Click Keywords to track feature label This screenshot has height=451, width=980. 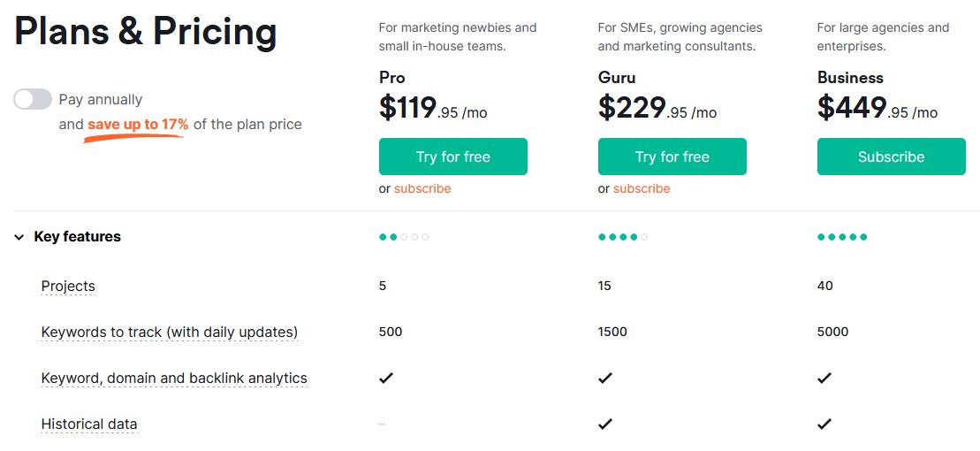pyautogui.click(x=170, y=332)
